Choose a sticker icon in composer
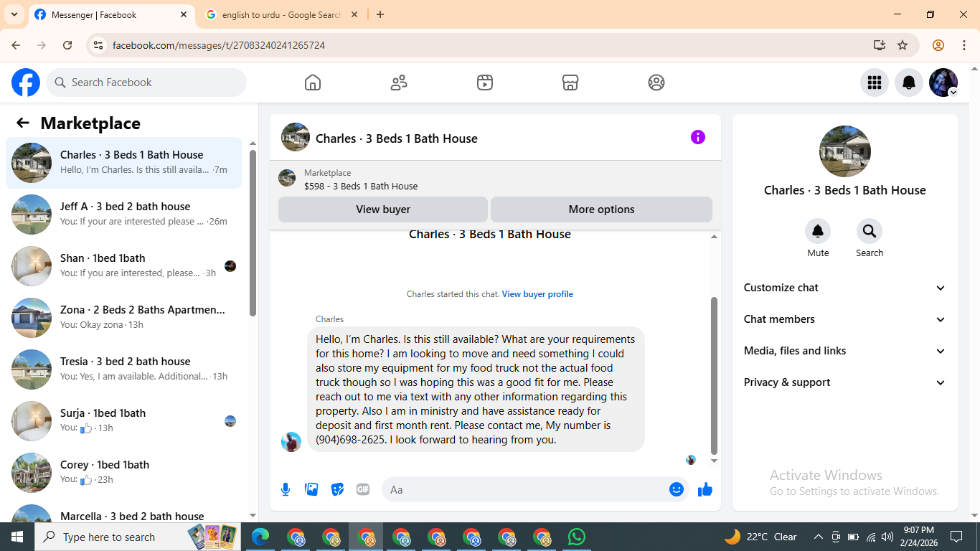The image size is (980, 551). [x=337, y=489]
